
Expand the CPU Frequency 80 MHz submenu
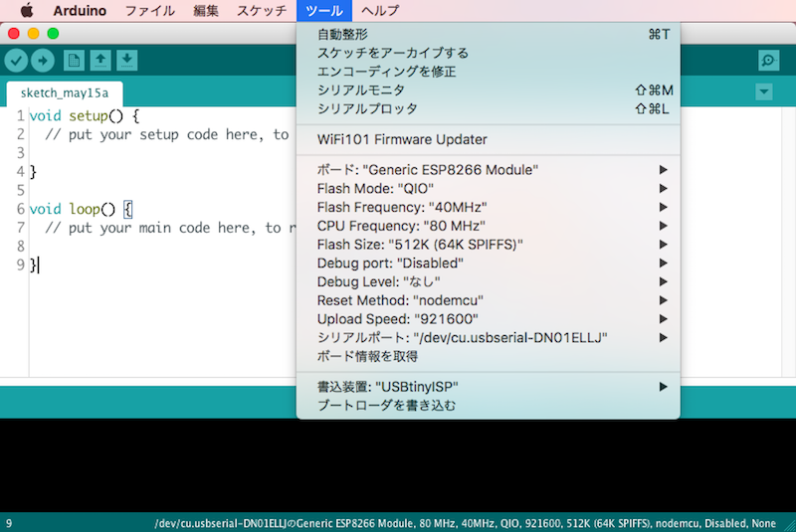[488, 226]
